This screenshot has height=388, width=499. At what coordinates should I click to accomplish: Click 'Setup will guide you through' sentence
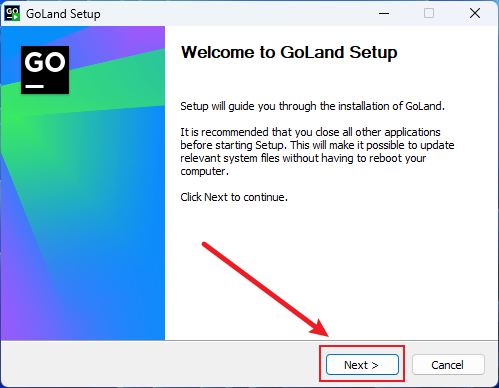[312, 106]
